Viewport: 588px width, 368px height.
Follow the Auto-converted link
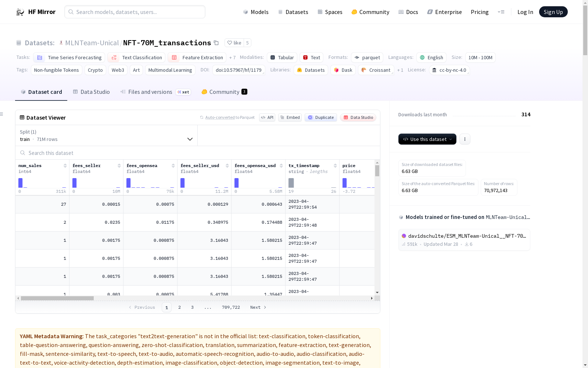pyautogui.click(x=220, y=117)
